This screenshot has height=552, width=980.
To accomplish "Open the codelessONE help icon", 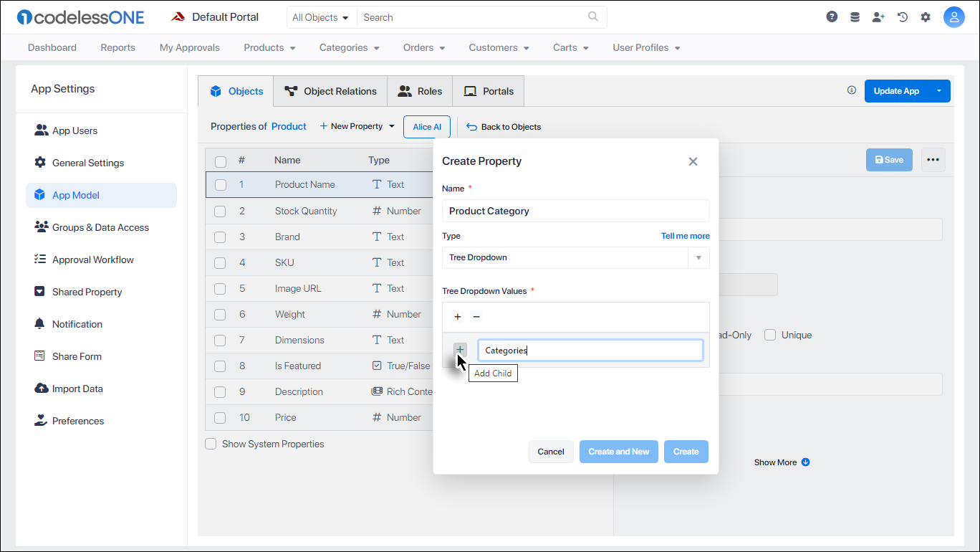I will (831, 16).
